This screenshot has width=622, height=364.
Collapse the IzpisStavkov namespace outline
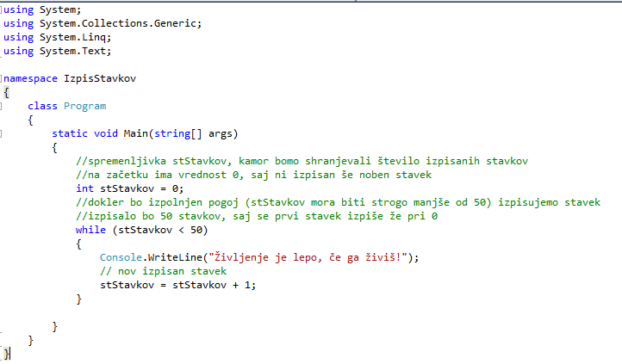click(x=3, y=78)
